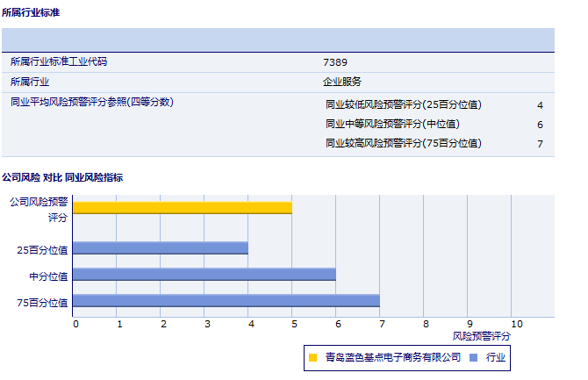Select the blue 25百分位值 bar
This screenshot has height=380, width=588.
(x=160, y=248)
